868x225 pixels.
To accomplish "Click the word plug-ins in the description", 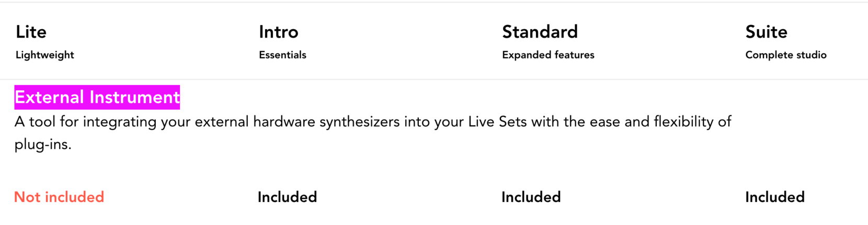I will tap(42, 144).
